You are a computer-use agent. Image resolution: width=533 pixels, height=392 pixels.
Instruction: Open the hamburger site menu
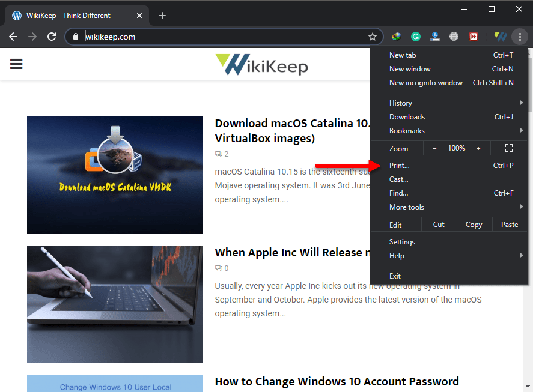[16, 64]
